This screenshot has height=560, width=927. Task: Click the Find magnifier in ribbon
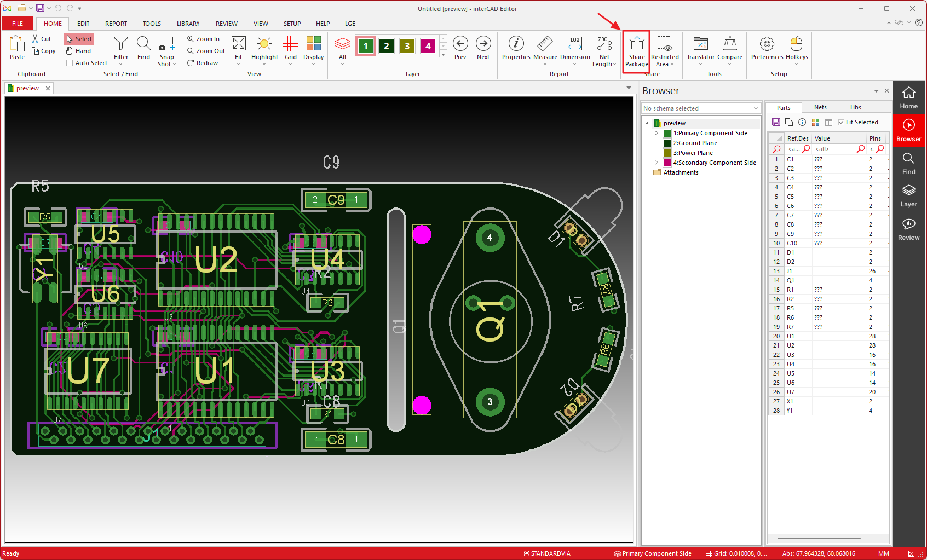coord(143,48)
